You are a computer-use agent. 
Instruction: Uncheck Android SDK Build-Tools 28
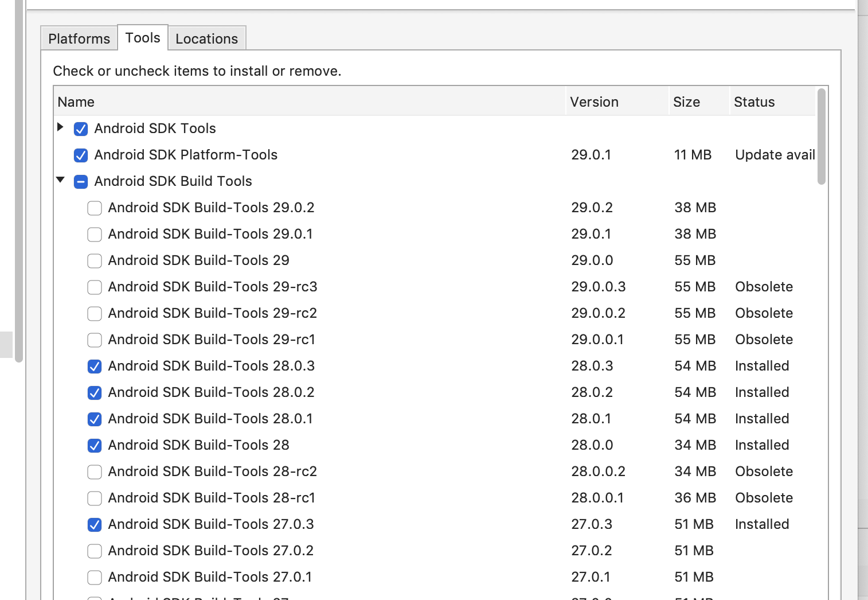(x=94, y=445)
